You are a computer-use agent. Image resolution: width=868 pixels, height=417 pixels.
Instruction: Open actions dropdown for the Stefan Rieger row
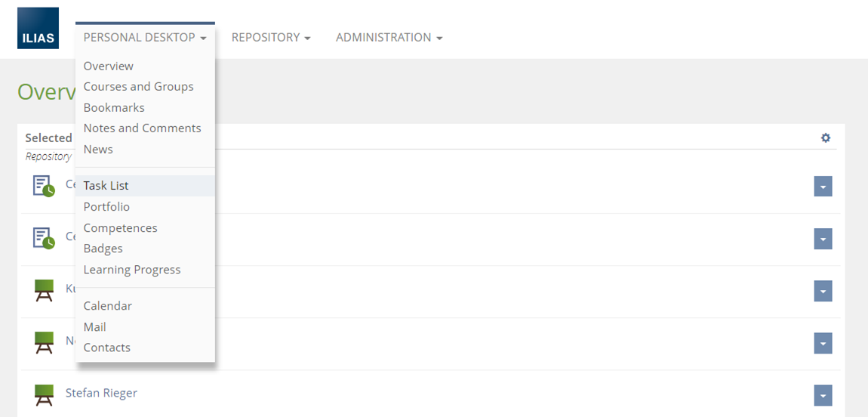(x=823, y=395)
